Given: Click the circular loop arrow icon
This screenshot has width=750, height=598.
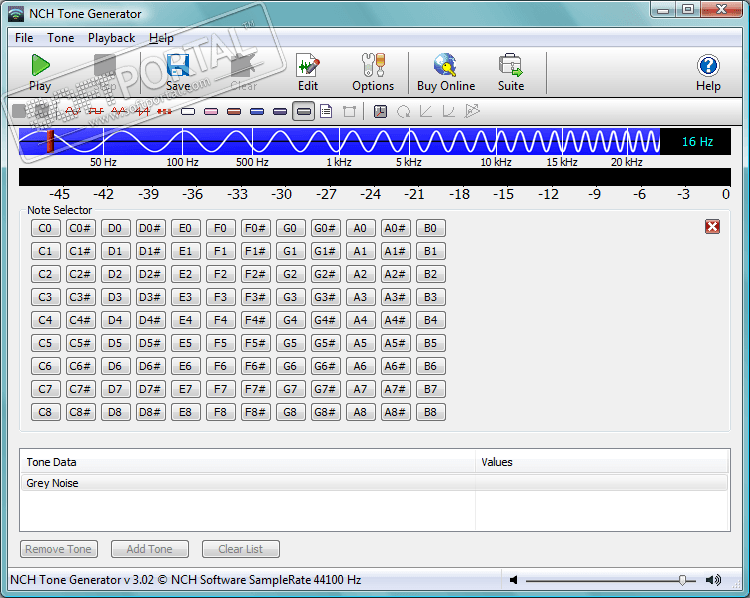Looking at the screenshot, I should tap(403, 111).
